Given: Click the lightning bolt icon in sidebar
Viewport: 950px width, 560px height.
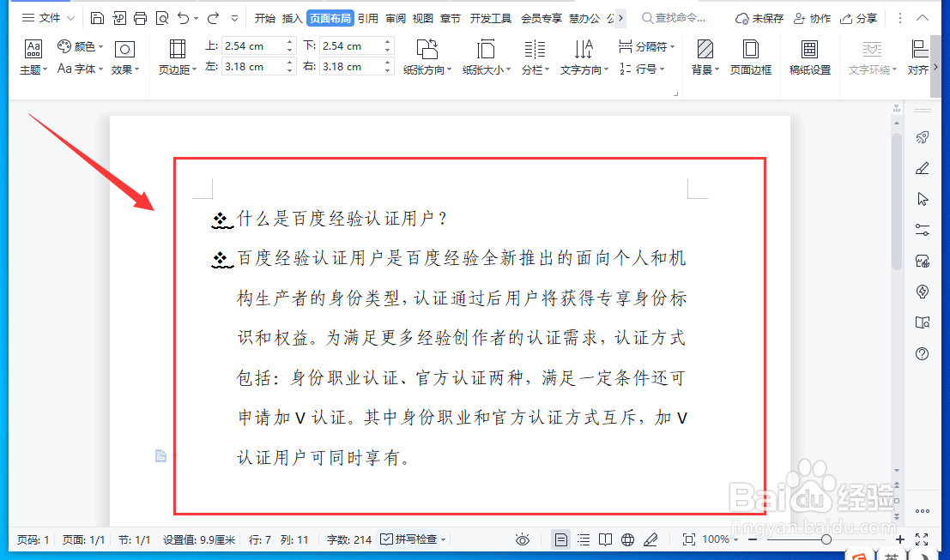Looking at the screenshot, I should coord(923,292).
